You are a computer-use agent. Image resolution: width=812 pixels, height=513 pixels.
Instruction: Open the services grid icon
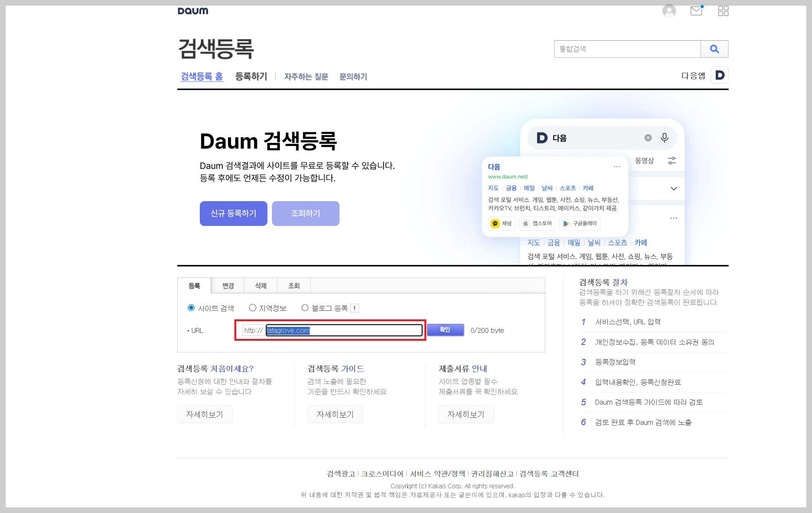pos(723,11)
